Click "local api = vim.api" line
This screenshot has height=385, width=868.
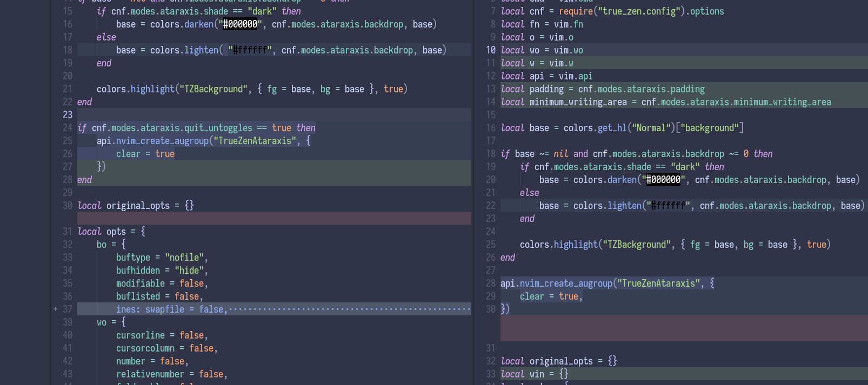click(547, 76)
